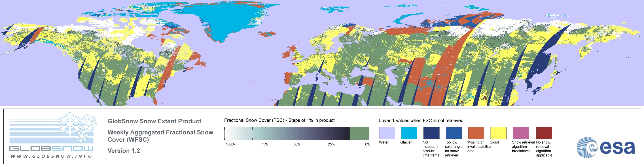
Task: Click 'Layer-1 values when FSC is not retrieved'
Action: click(421, 120)
